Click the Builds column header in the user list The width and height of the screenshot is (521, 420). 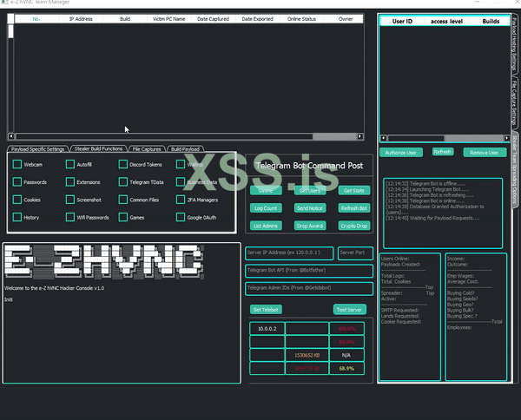click(490, 21)
